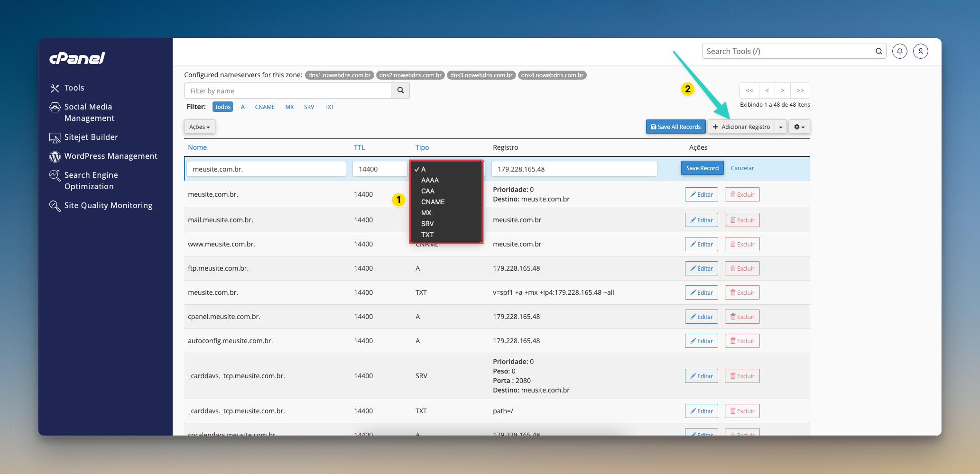
Task: Click the Cancelar link
Action: (x=742, y=168)
